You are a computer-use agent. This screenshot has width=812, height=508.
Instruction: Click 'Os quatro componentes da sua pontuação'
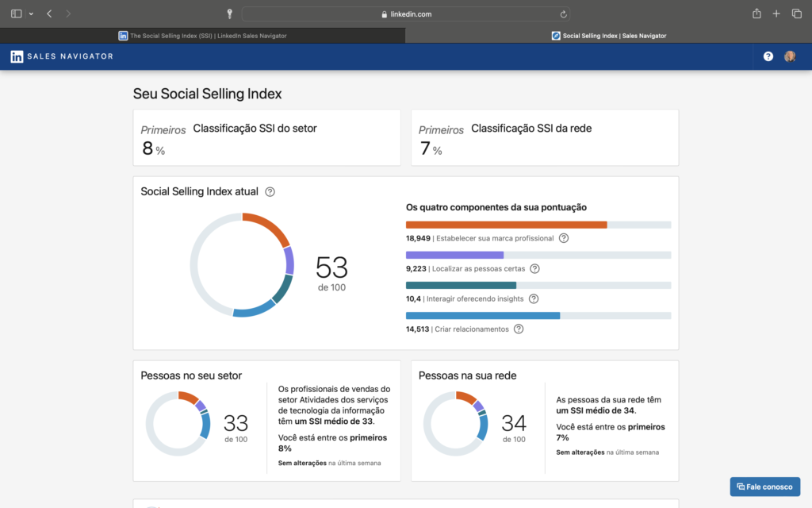[496, 207]
